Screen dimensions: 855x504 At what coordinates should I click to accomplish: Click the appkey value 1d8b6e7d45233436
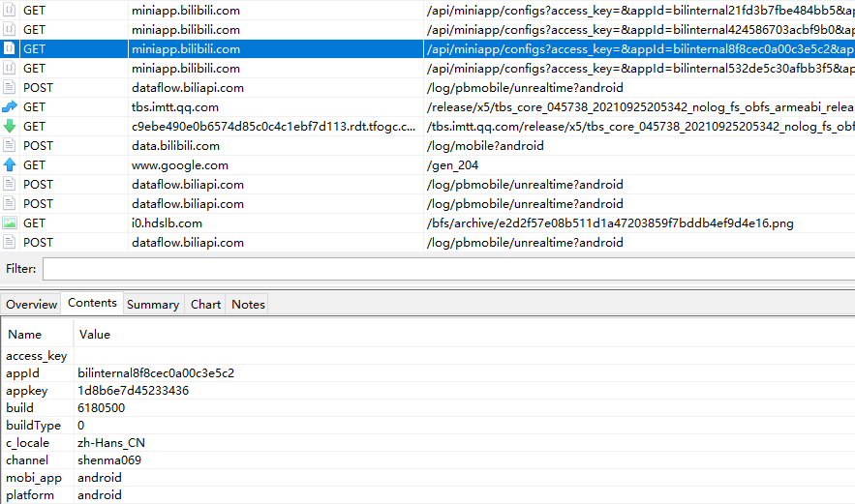[133, 391]
